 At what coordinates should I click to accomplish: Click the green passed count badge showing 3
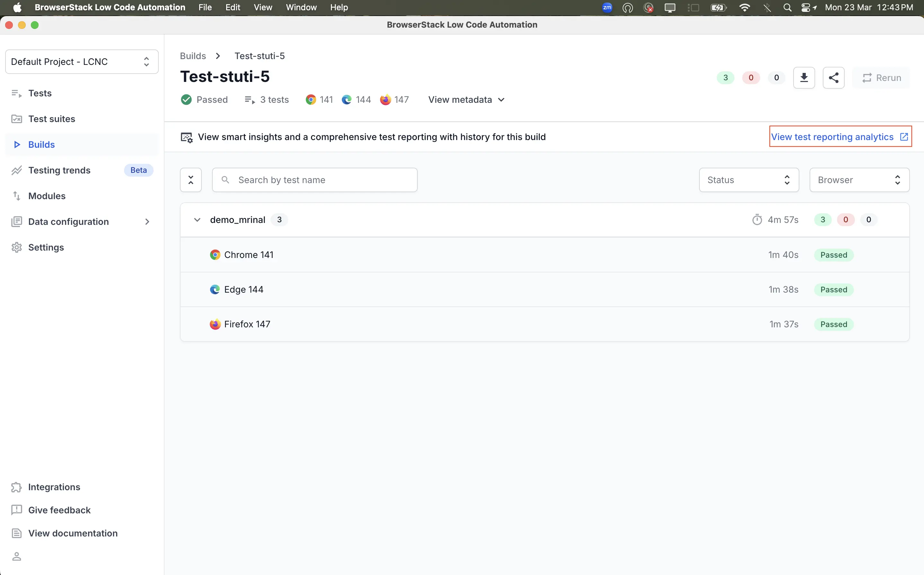tap(725, 78)
